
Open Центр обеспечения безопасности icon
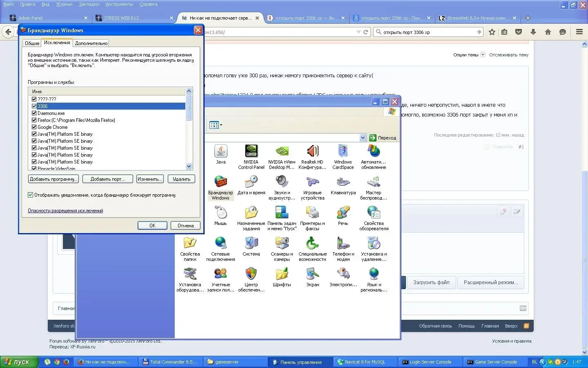[251, 280]
